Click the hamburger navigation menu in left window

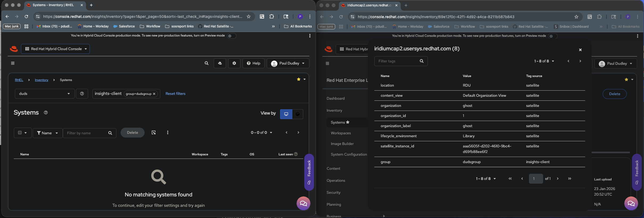coord(13,63)
